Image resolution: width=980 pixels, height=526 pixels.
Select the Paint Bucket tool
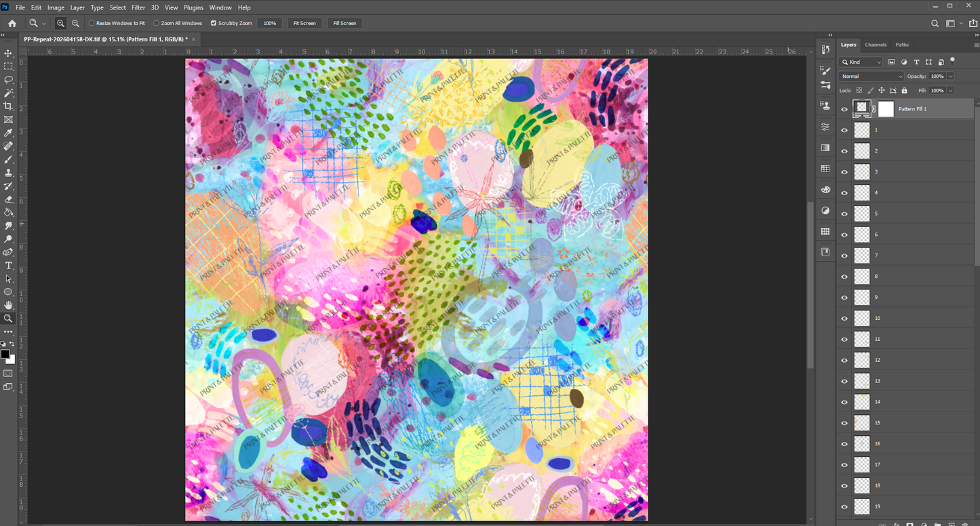(8, 212)
